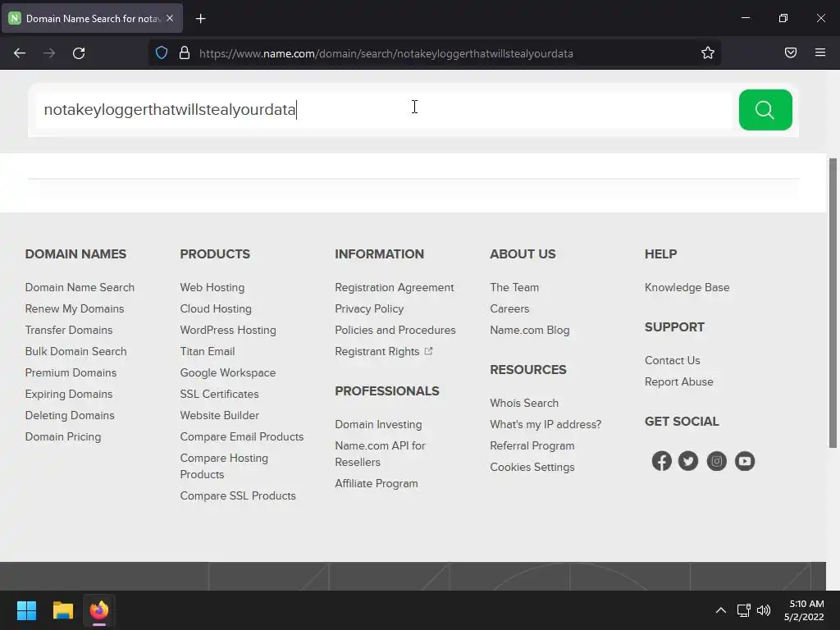Open Name.com Facebook page icon
The height and width of the screenshot is (630, 840).
coord(662,461)
